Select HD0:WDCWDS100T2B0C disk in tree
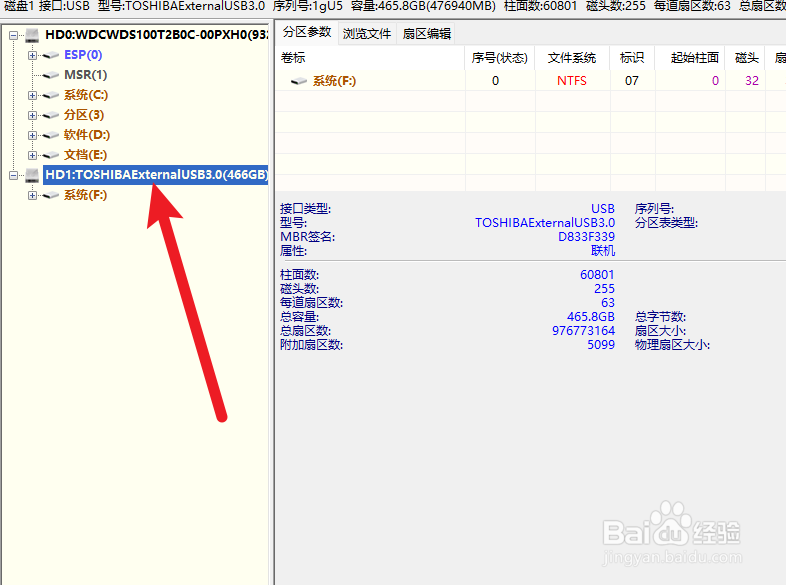This screenshot has width=786, height=585. (x=156, y=35)
